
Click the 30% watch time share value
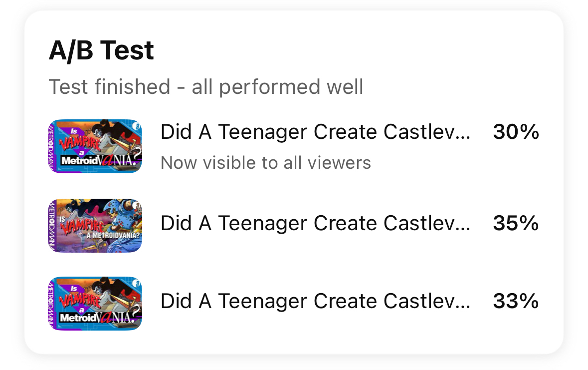pyautogui.click(x=516, y=132)
